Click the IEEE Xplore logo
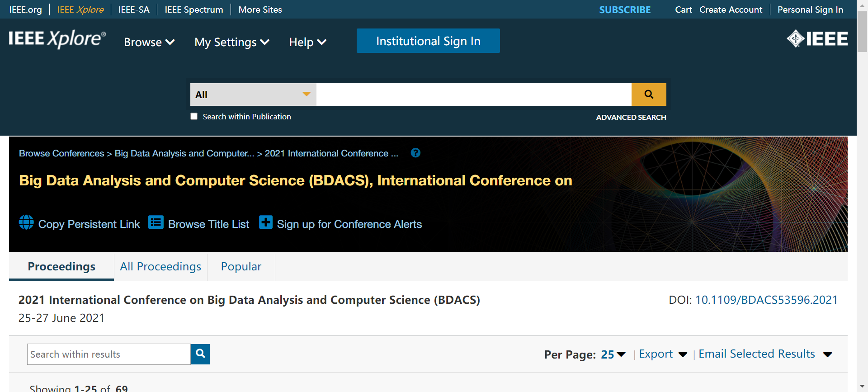 tap(57, 39)
